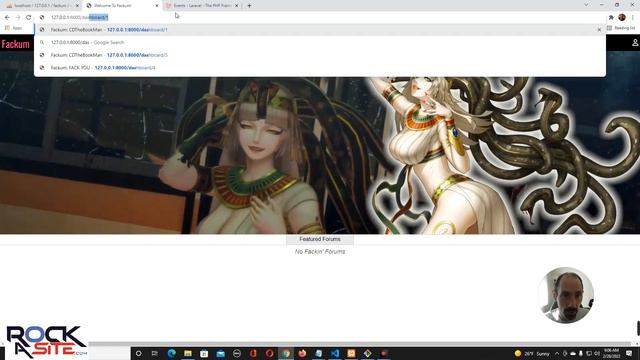The image size is (640, 360).
Task: Launch Opera from the taskbar
Action: (269, 353)
